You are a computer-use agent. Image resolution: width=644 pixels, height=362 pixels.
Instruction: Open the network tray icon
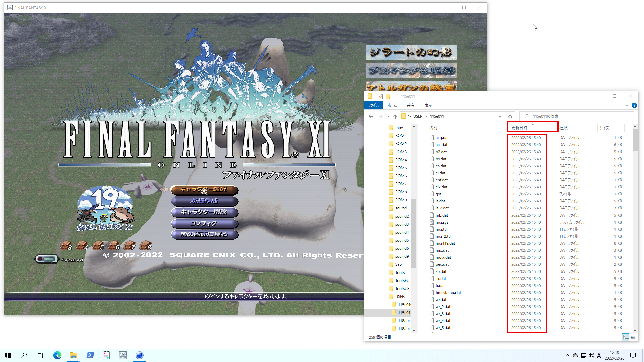click(583, 355)
